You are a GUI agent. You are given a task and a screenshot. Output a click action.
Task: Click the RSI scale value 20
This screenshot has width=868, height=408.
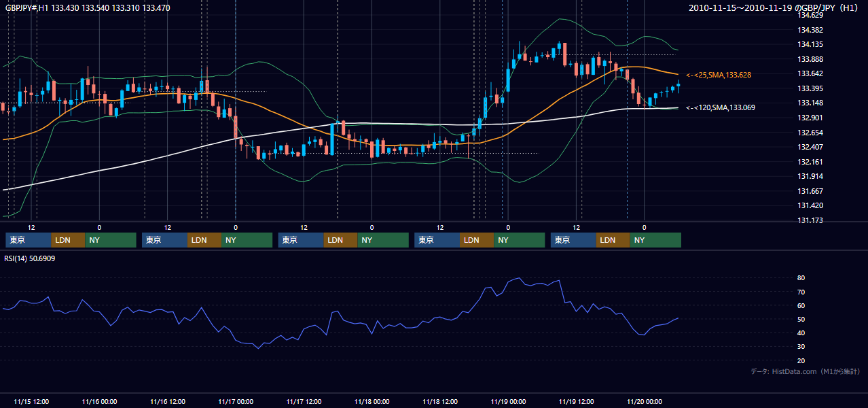coord(801,360)
